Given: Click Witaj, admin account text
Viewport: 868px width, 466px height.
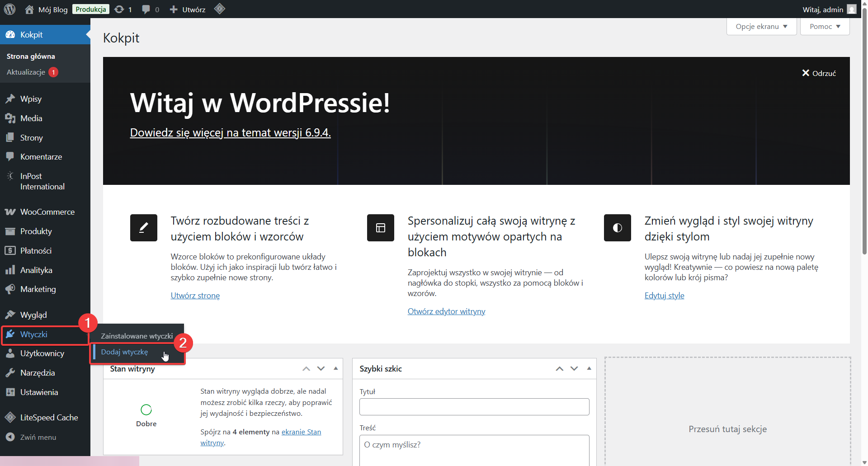Looking at the screenshot, I should [x=823, y=9].
